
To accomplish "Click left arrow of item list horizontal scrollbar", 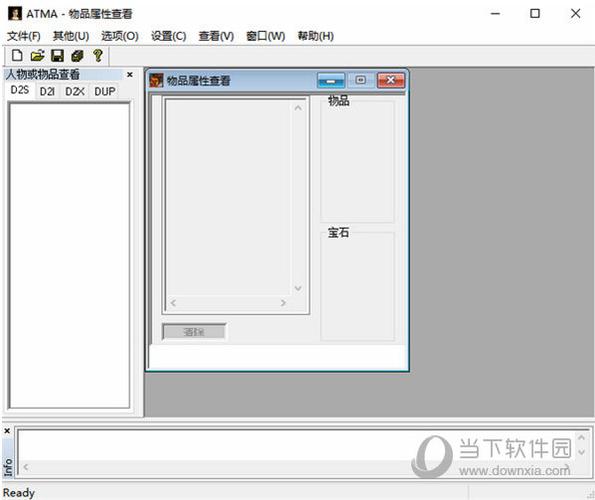I will tap(173, 303).
